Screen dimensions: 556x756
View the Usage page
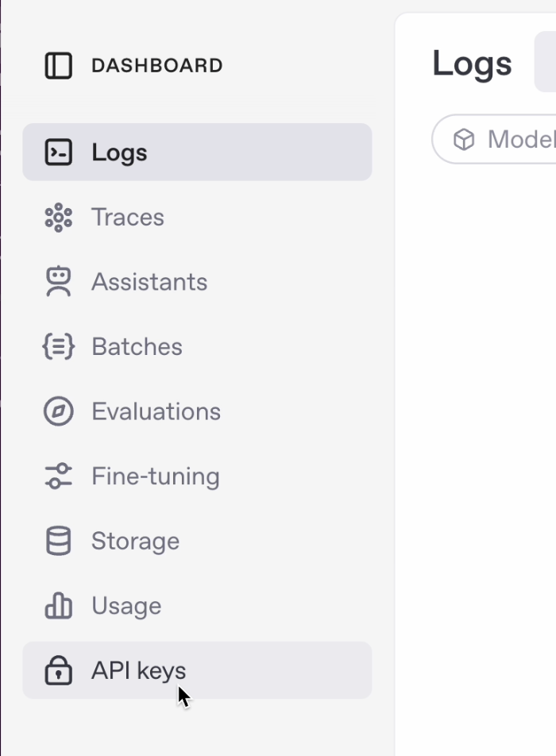pos(197,606)
